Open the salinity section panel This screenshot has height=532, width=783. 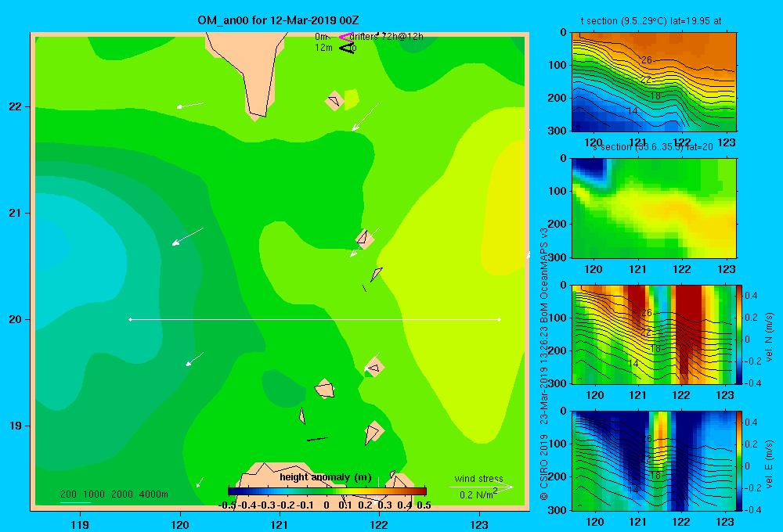tap(654, 208)
